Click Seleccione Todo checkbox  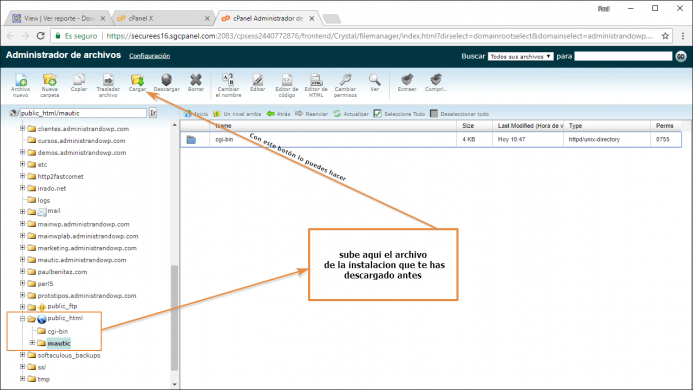(377, 114)
